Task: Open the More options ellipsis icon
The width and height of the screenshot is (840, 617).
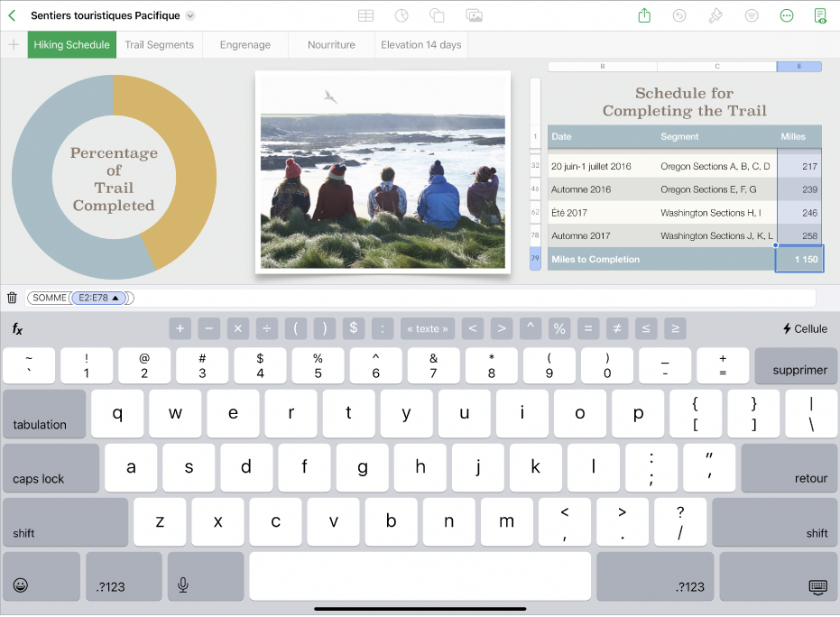Action: 787,15
